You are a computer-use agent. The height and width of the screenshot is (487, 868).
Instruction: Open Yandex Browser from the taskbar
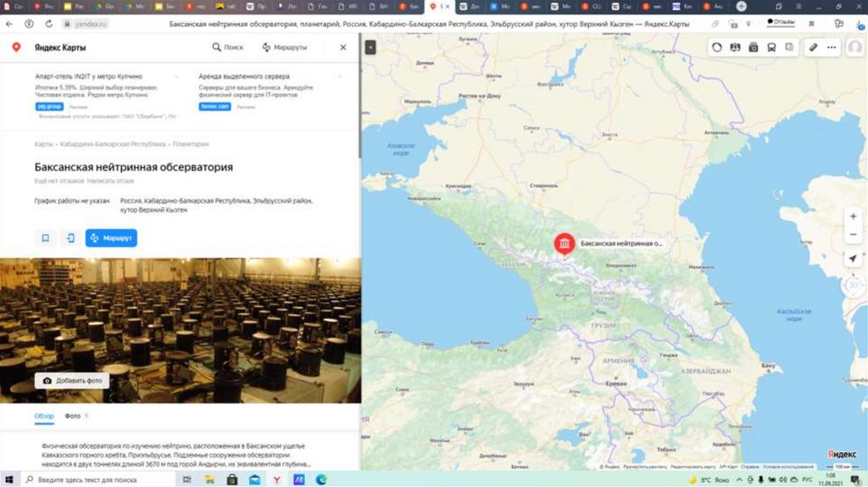pyautogui.click(x=276, y=480)
